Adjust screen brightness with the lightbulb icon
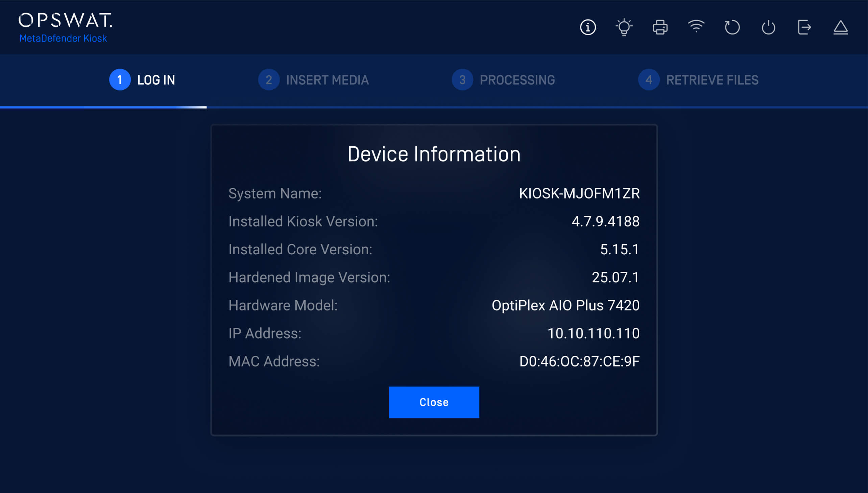Image resolution: width=868 pixels, height=493 pixels. (x=624, y=27)
